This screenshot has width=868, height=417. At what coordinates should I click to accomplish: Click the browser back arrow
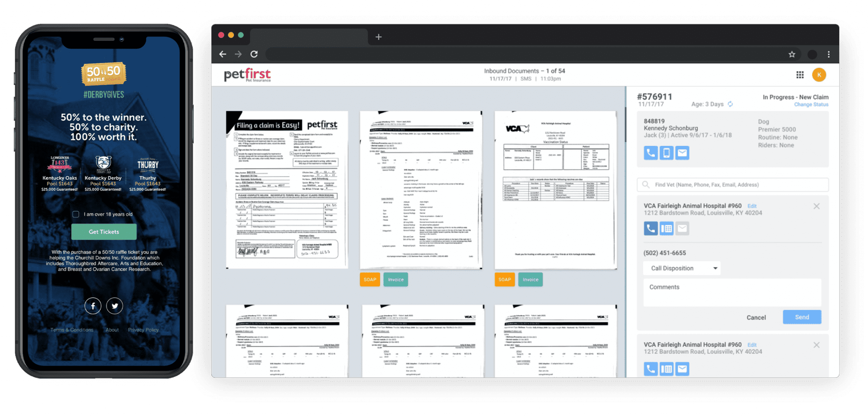[223, 54]
